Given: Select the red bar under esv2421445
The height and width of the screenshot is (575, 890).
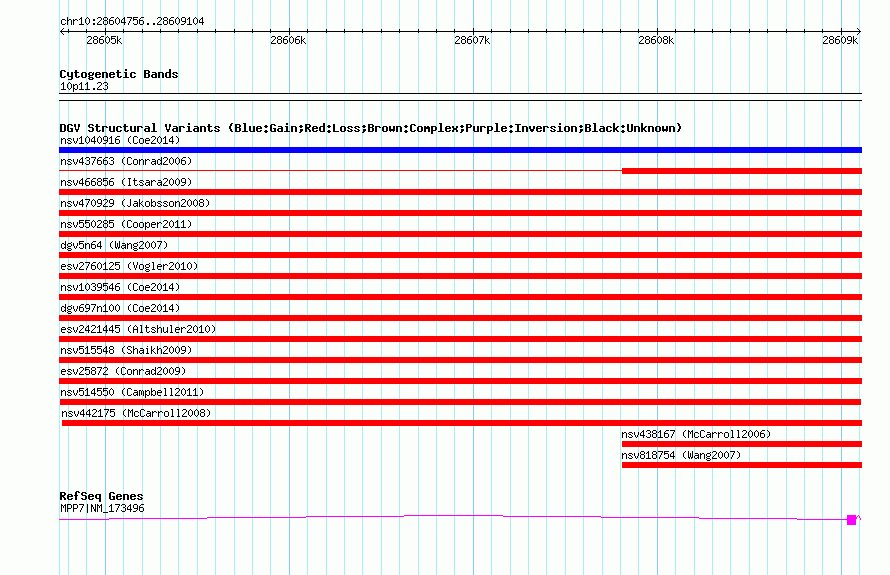Looking at the screenshot, I should point(460,339).
